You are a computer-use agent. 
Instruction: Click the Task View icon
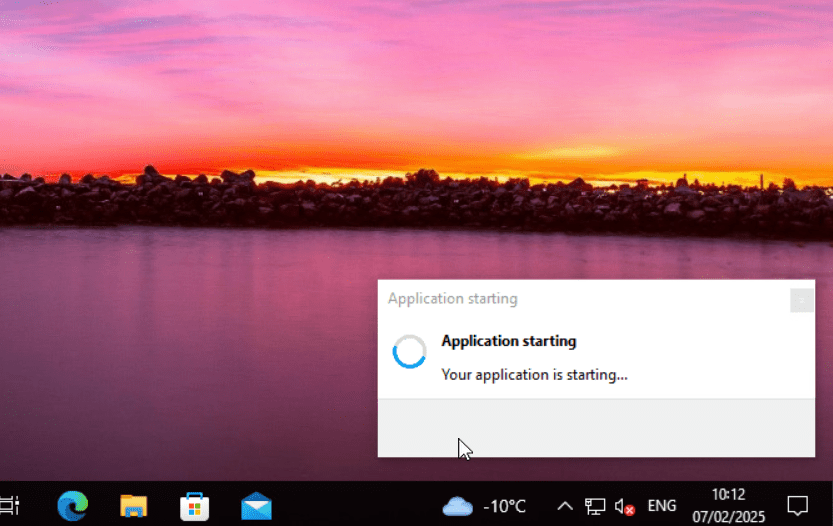point(9,505)
